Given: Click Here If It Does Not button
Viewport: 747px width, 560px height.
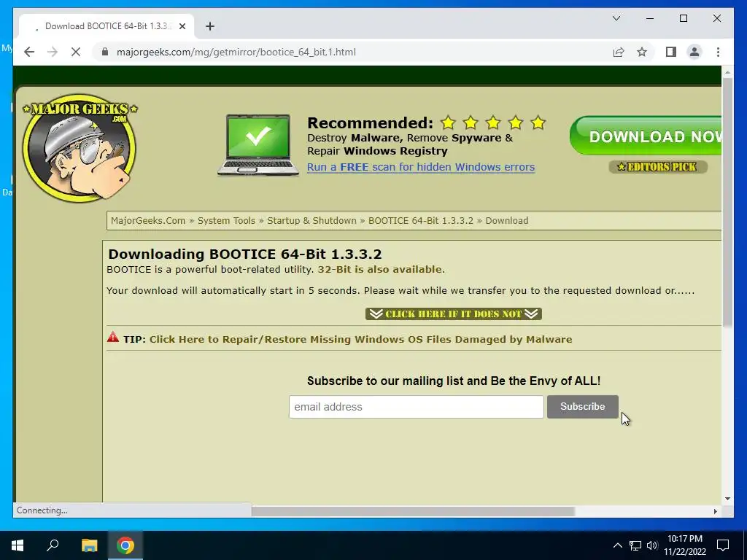Looking at the screenshot, I should coord(454,314).
